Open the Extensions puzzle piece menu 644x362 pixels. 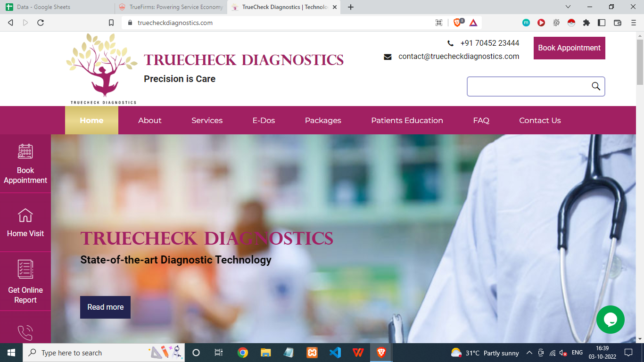click(x=586, y=23)
